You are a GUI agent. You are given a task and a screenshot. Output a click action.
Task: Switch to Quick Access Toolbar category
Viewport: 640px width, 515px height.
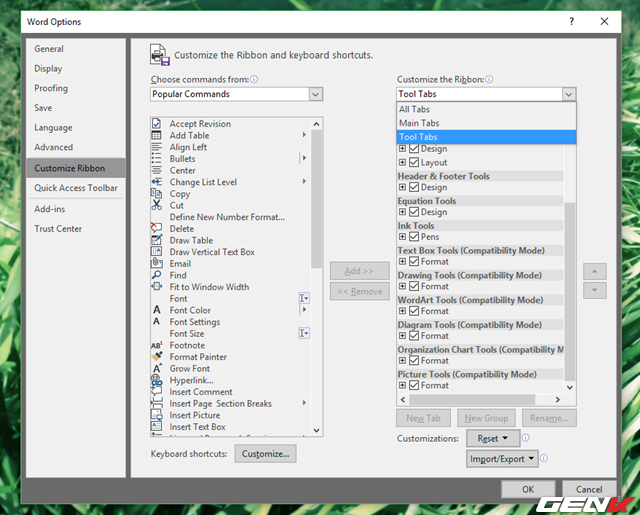point(76,188)
